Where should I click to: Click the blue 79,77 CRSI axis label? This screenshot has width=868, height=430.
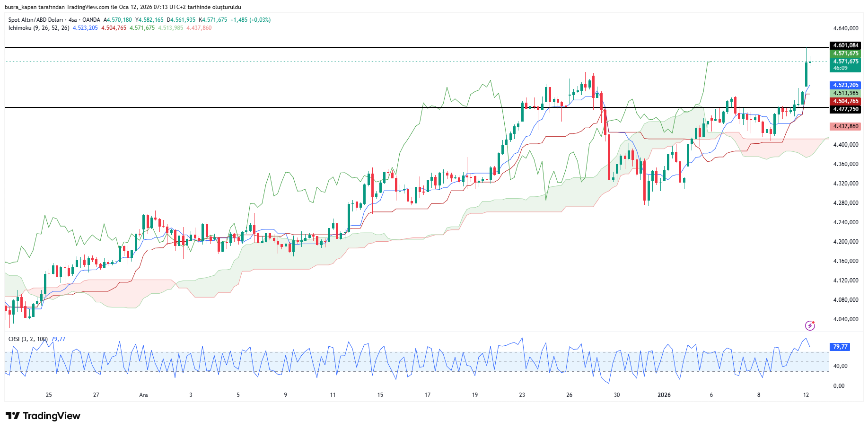pyautogui.click(x=840, y=347)
